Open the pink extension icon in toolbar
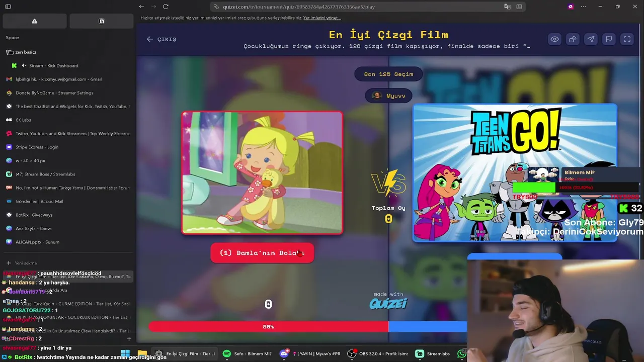This screenshot has width=644, height=362. point(571,7)
